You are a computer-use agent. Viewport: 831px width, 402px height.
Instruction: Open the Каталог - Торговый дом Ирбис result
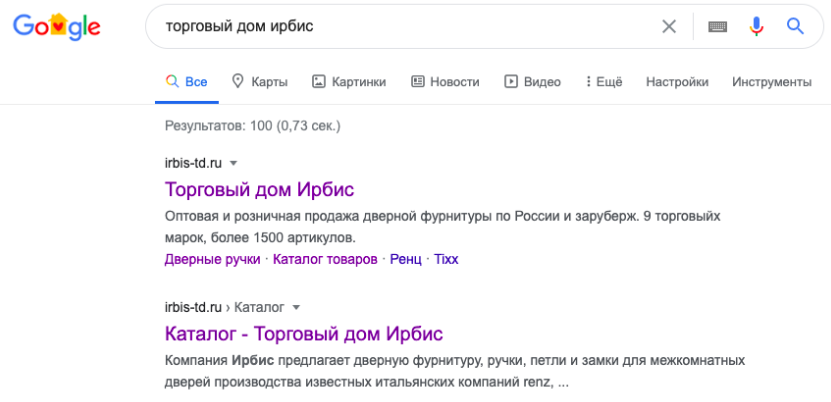pyautogui.click(x=304, y=334)
